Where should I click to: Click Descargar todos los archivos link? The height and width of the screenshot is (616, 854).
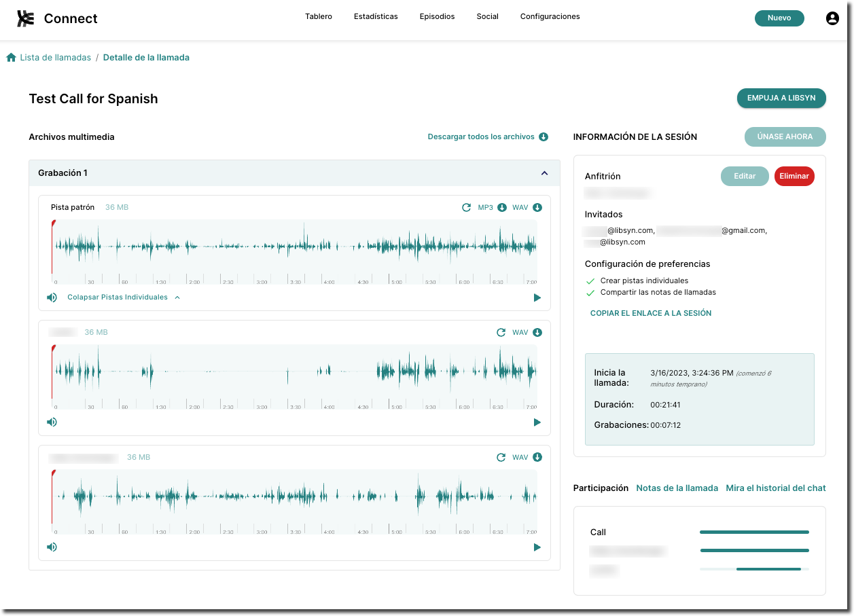(x=481, y=137)
